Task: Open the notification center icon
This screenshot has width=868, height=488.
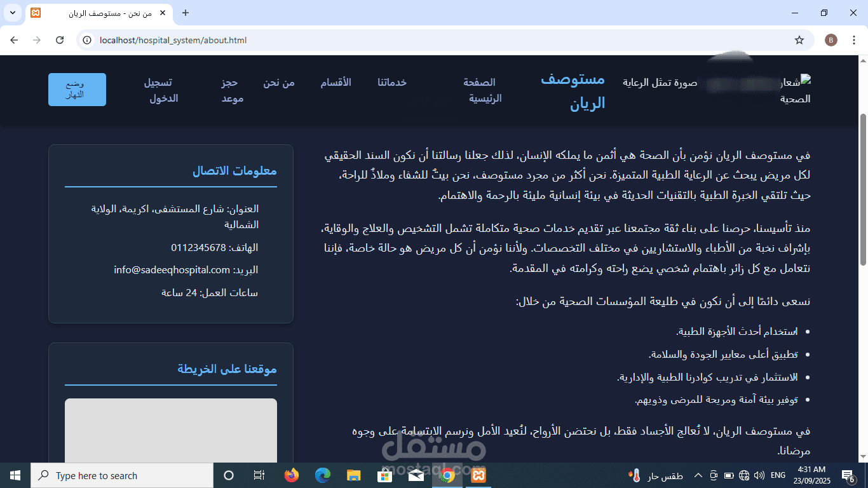Action: (x=848, y=475)
